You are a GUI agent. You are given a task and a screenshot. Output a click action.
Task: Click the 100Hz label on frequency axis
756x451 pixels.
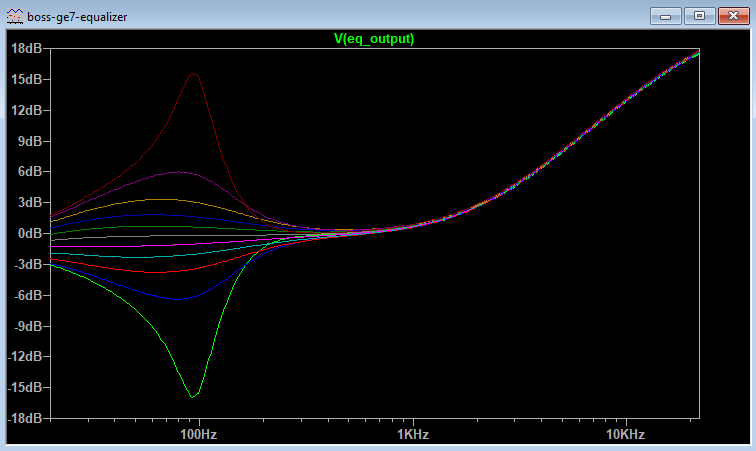(x=198, y=435)
